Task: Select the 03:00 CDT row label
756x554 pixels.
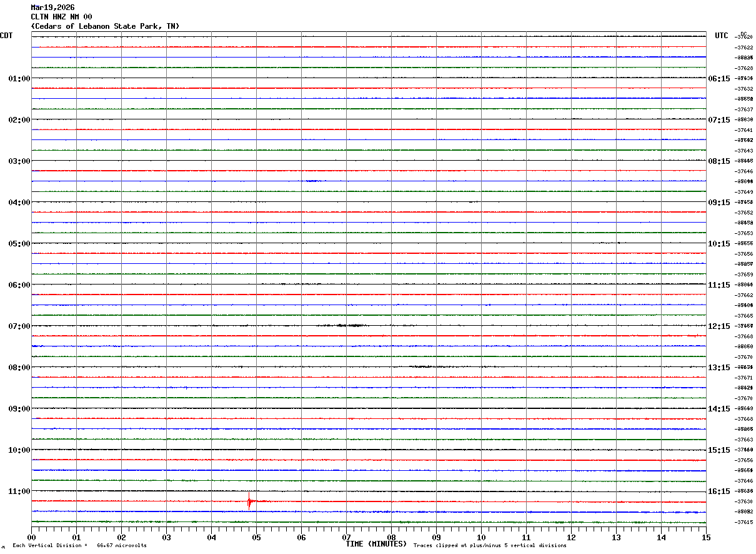Action: [x=19, y=161]
